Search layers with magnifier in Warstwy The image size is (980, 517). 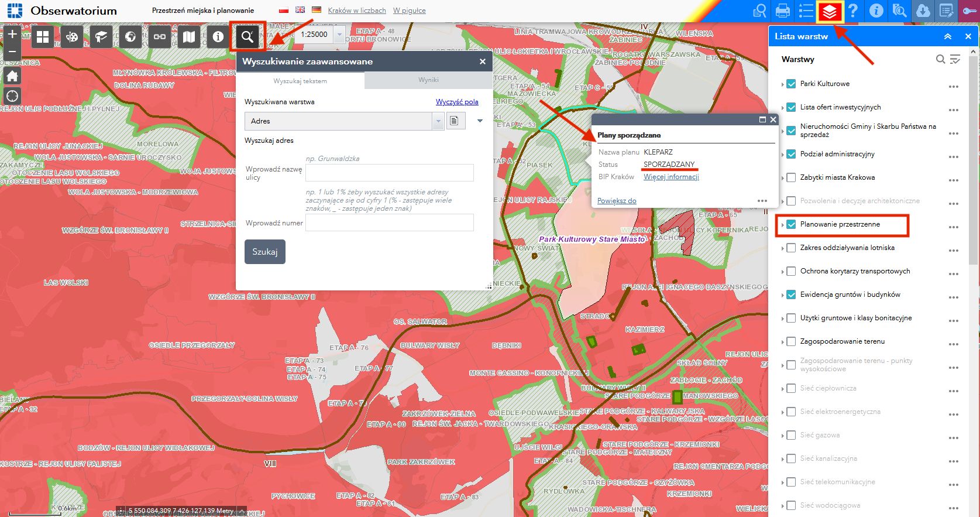tap(940, 59)
